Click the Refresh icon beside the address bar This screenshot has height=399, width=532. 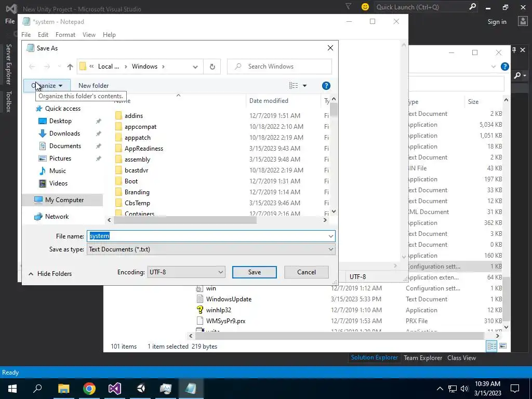click(212, 66)
